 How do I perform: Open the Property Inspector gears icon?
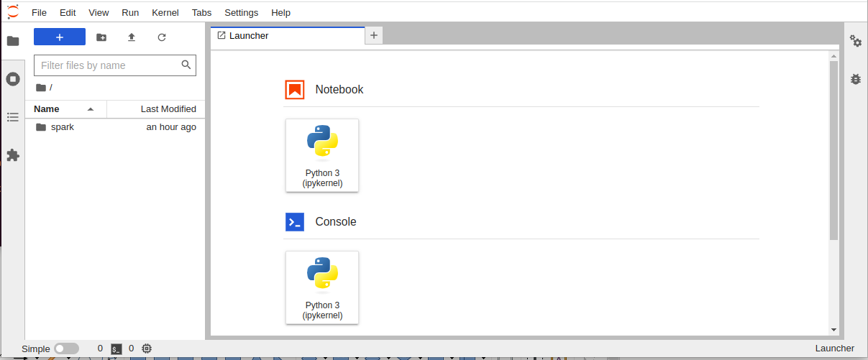pyautogui.click(x=856, y=41)
